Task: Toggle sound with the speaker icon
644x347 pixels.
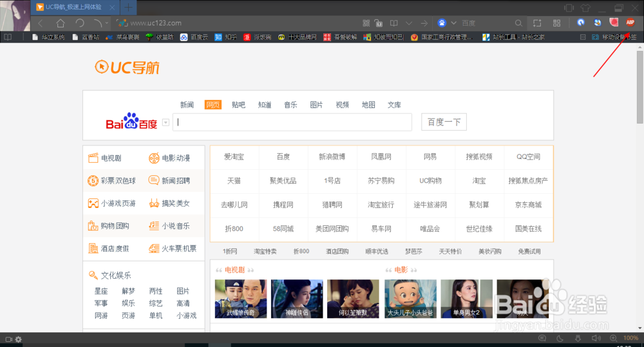Action: tap(596, 339)
